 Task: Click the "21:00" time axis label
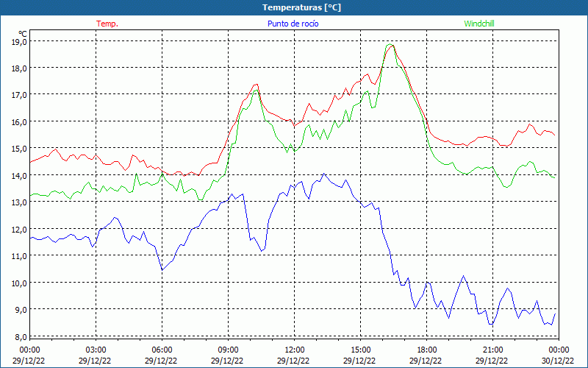pos(492,350)
